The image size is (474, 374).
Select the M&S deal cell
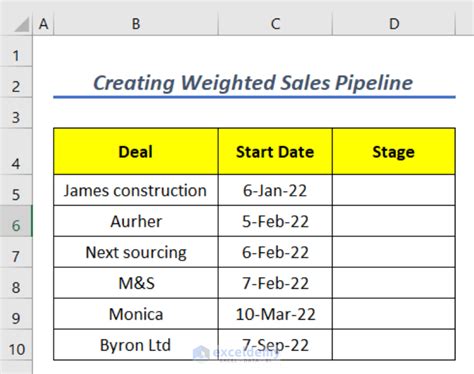[x=136, y=283]
